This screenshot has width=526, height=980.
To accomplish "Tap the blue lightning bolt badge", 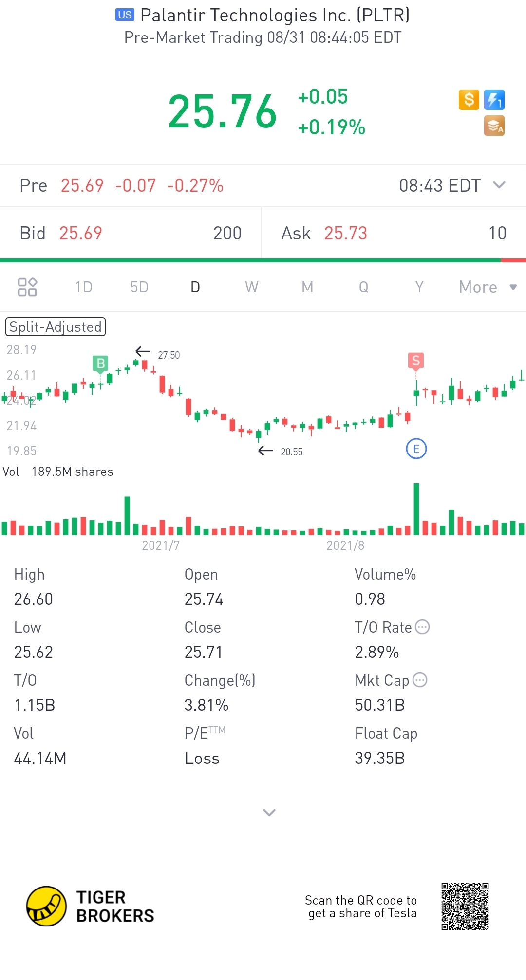I will pyautogui.click(x=494, y=100).
